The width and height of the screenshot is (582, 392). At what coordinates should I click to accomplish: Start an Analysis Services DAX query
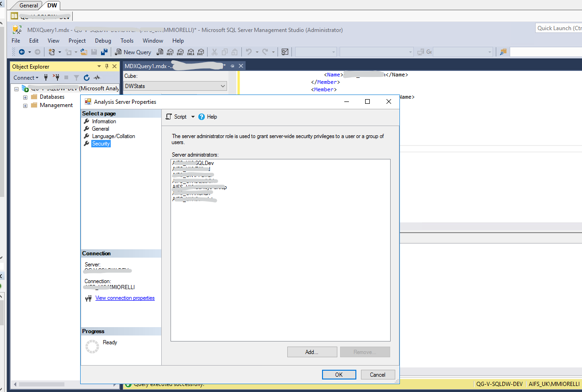click(x=201, y=52)
